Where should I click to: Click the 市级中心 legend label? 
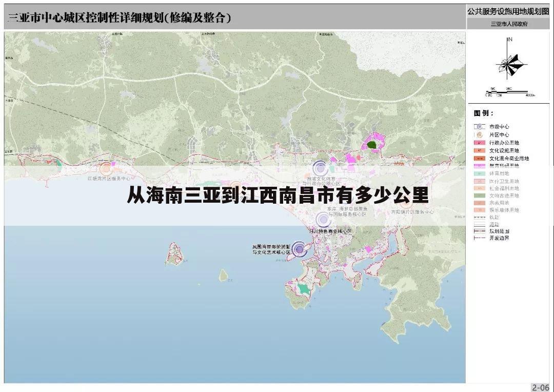pyautogui.click(x=499, y=127)
